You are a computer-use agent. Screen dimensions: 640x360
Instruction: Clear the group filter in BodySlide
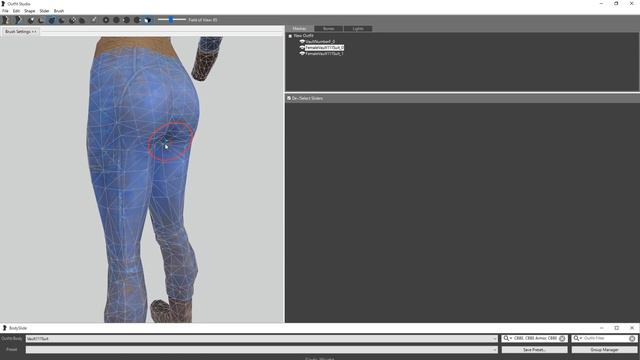coord(562,338)
